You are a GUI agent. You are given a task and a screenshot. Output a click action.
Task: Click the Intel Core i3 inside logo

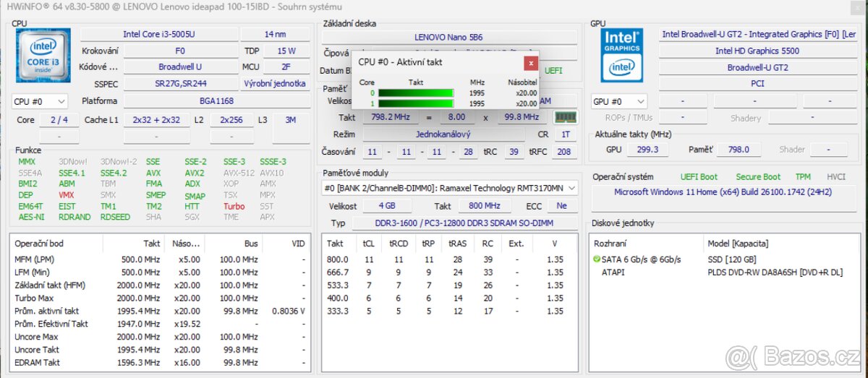(43, 56)
